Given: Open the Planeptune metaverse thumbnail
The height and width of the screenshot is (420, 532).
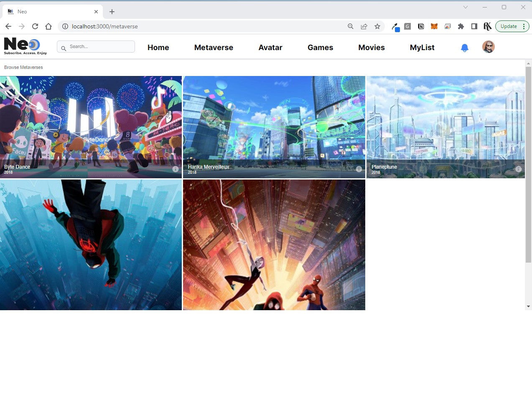Looking at the screenshot, I should click(445, 127).
